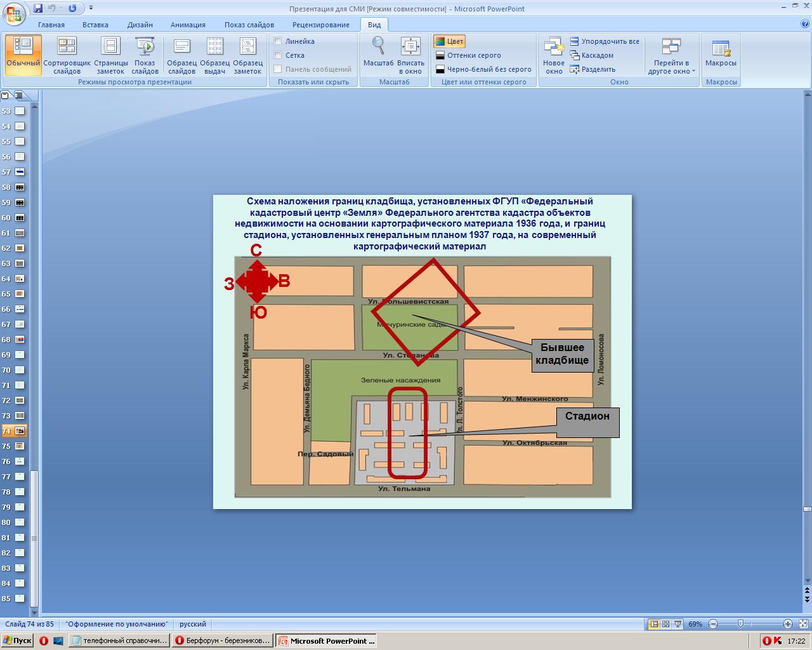
Task: Switch to the Вставка ribbon tab
Action: (x=95, y=25)
